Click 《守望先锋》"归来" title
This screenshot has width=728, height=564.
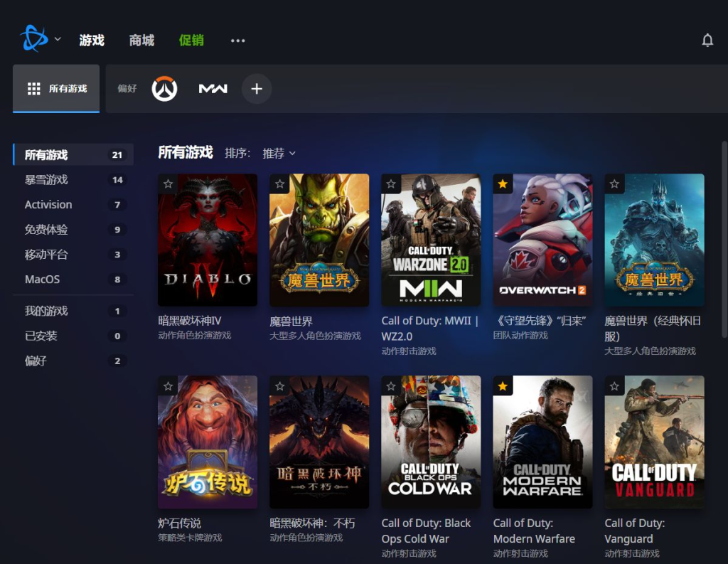click(540, 321)
